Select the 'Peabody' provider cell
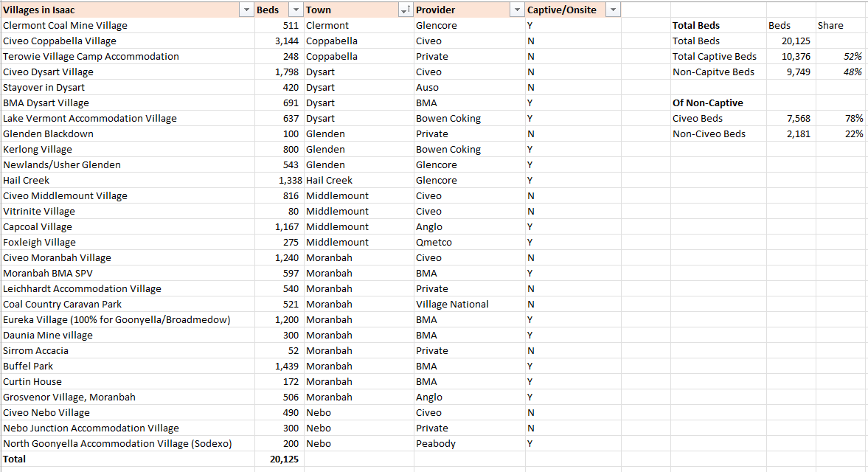 [470, 444]
